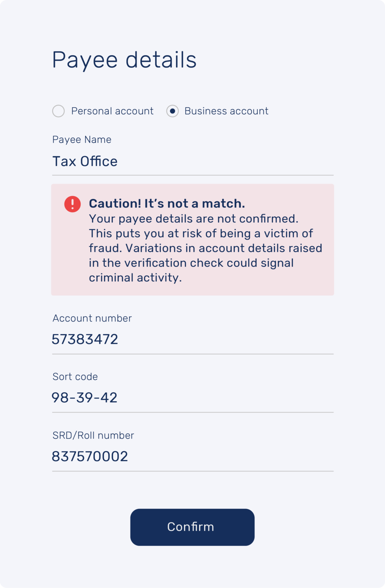Click the Payee Name input showing Tax Office
The width and height of the screenshot is (385, 588).
pos(193,162)
